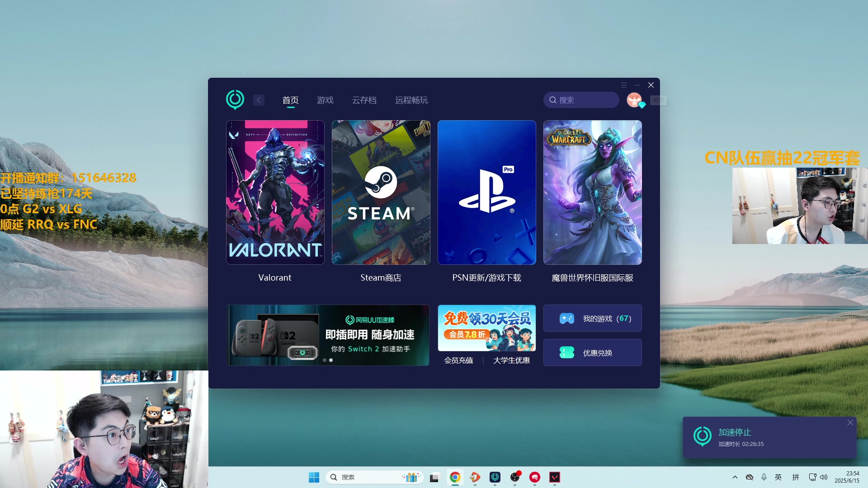Image resolution: width=868 pixels, height=488 pixels.
Task: Open the UU accelerator taskbar icon
Action: (x=495, y=477)
